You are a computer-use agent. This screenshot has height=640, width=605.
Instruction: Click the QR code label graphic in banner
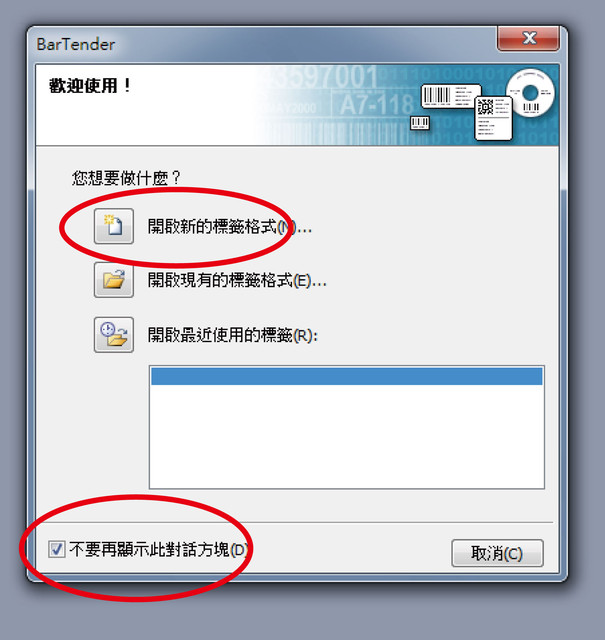(x=494, y=118)
